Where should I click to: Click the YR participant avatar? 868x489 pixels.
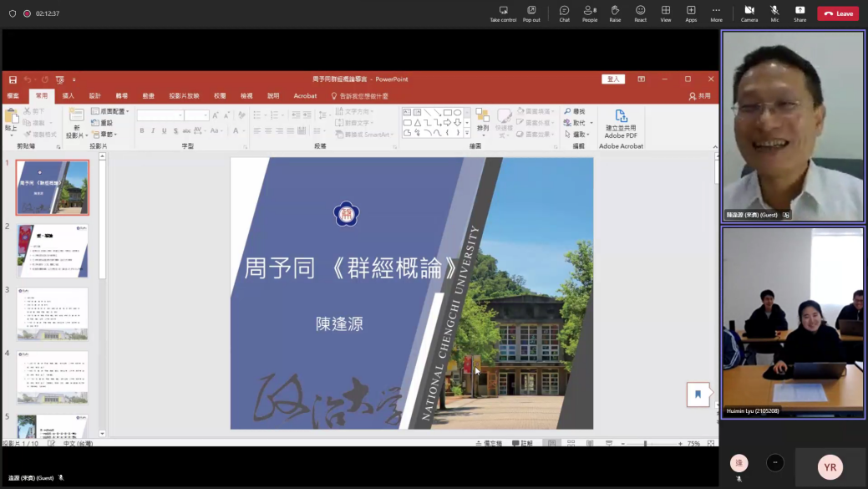click(x=830, y=466)
